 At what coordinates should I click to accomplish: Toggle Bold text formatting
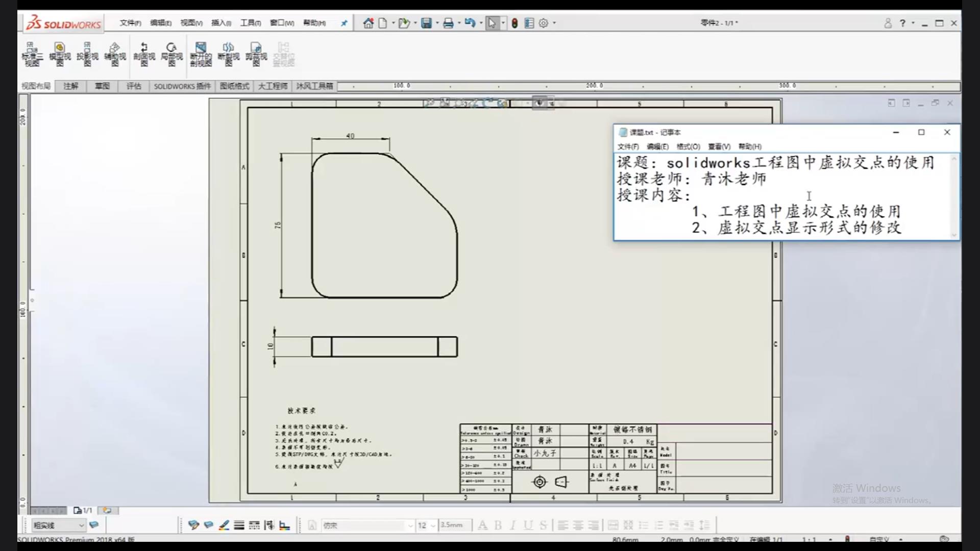498,525
